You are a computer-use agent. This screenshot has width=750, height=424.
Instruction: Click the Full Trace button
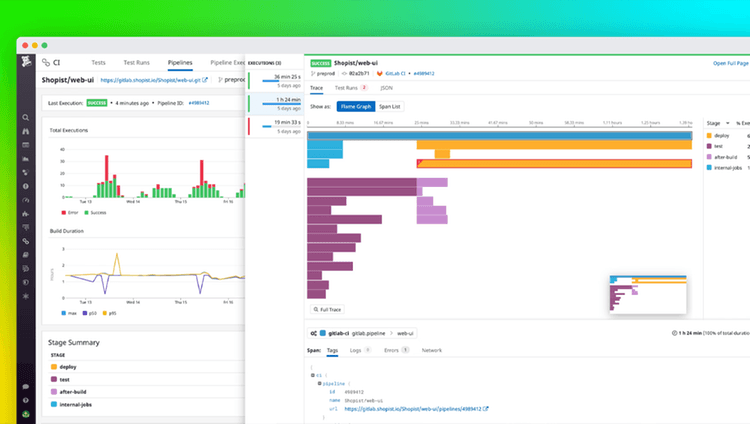327,310
